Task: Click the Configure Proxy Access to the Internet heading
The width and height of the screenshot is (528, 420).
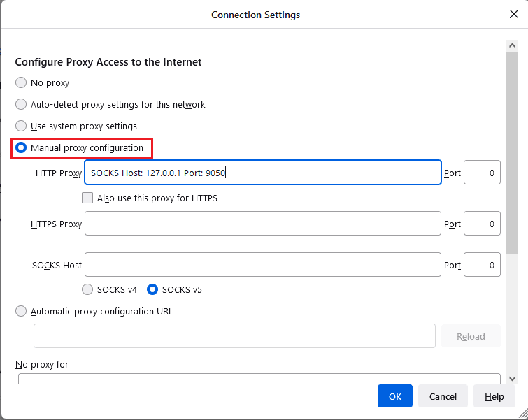Action: coord(108,62)
